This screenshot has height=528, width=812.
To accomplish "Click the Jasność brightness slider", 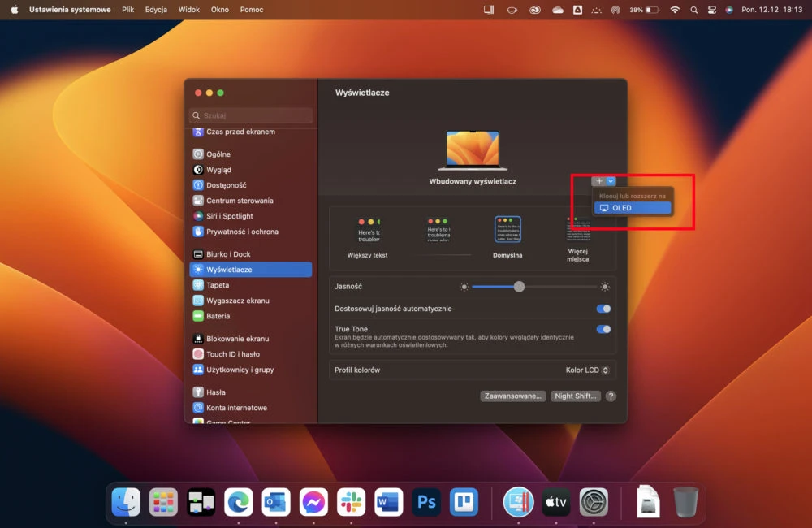I will click(534, 287).
